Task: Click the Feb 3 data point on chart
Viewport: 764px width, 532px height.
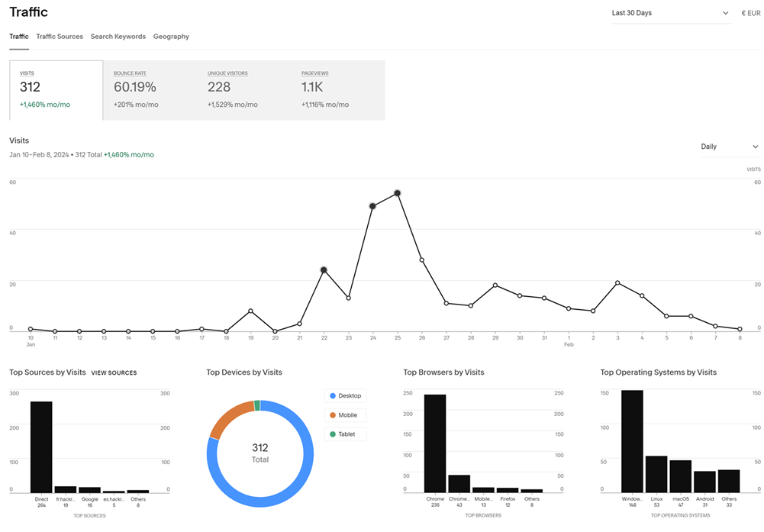Action: coord(617,282)
